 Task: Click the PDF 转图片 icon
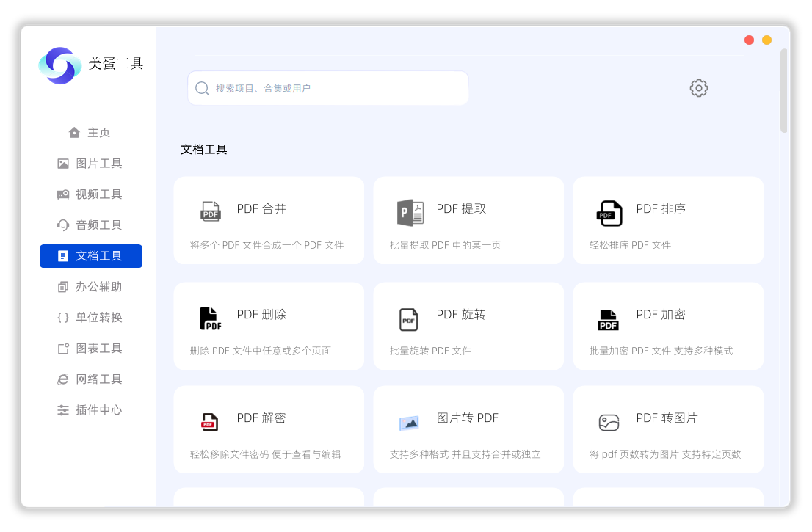pyautogui.click(x=609, y=422)
